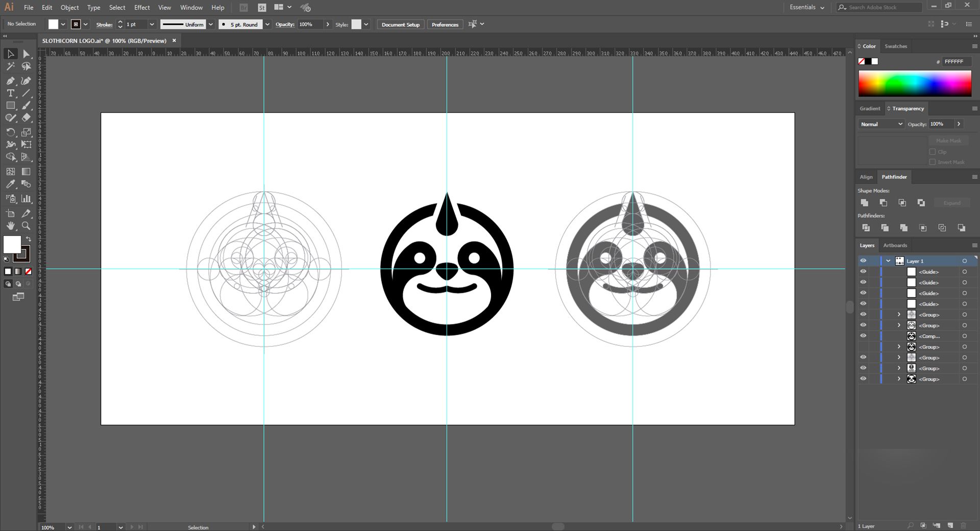Activate the Zoom tool
This screenshot has height=531, width=980.
(26, 225)
